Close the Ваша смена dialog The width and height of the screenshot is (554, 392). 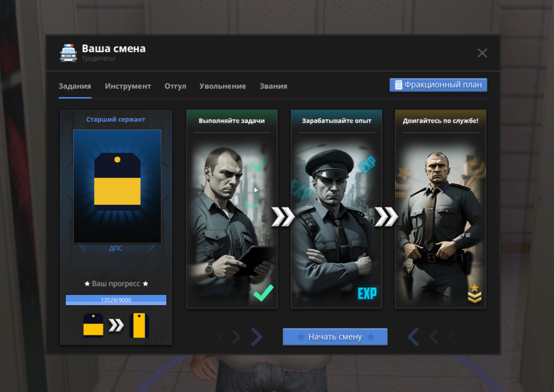pyautogui.click(x=482, y=53)
